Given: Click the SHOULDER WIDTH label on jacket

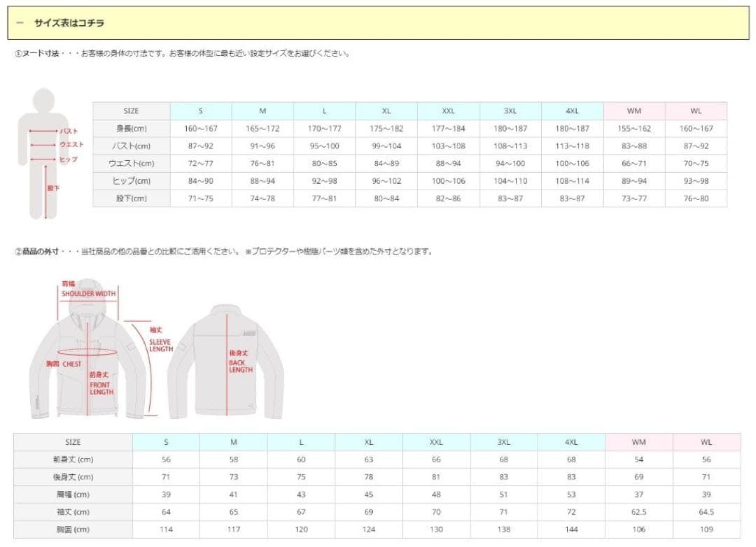Looking at the screenshot, I should click(x=87, y=294).
